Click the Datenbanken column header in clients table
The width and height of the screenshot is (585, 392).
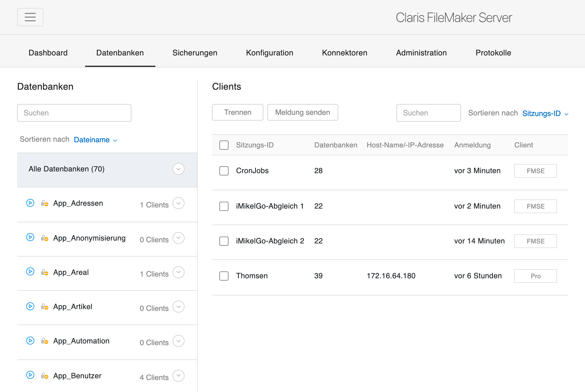[x=336, y=145]
